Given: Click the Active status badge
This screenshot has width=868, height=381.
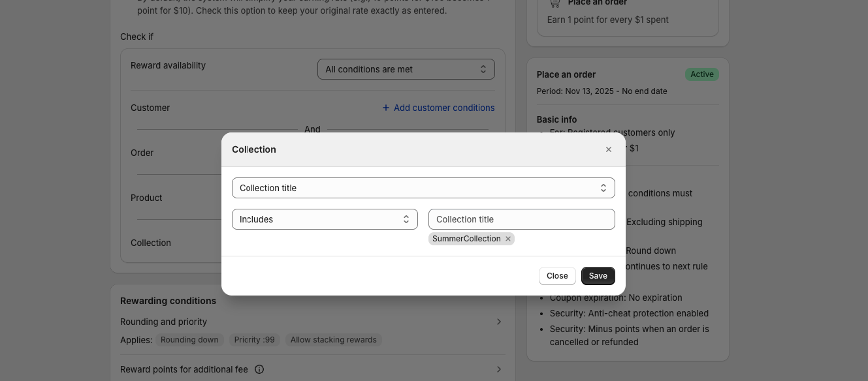Looking at the screenshot, I should click(x=701, y=74).
